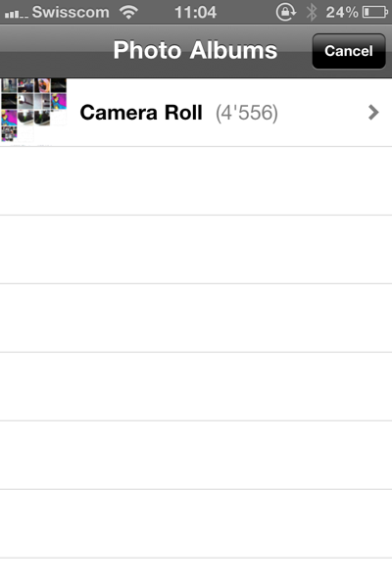Tap the Wi-Fi status icon
Viewport: 392px width, 588px height.
pyautogui.click(x=128, y=13)
